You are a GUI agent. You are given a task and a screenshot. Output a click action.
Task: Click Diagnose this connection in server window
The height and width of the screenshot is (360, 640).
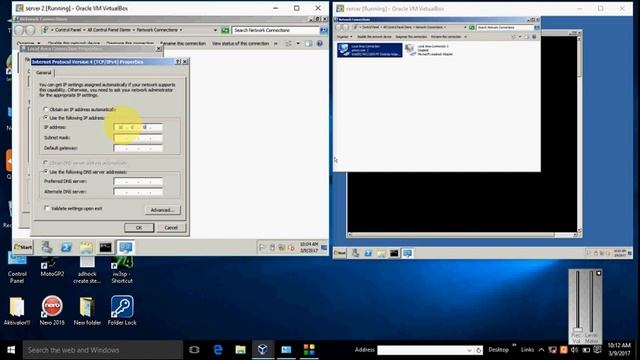click(411, 37)
